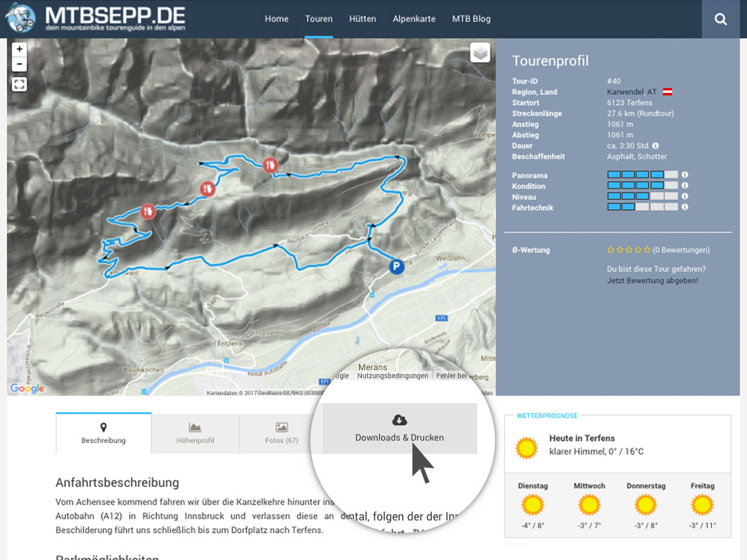
Task: Click the search magnifier icon
Action: [721, 19]
